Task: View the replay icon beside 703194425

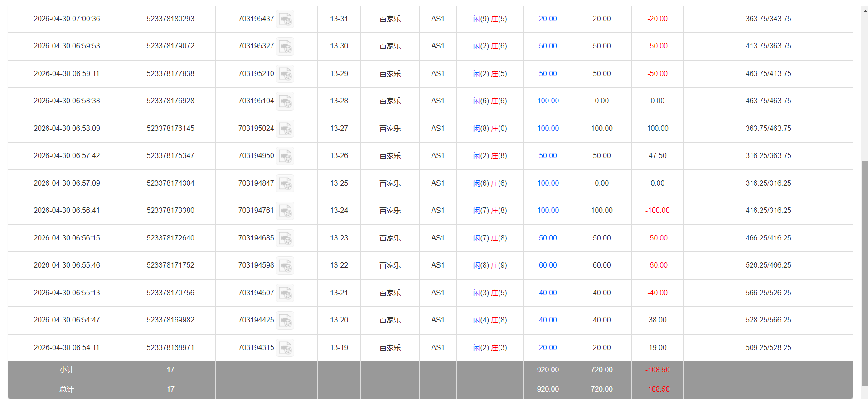Action: (285, 321)
